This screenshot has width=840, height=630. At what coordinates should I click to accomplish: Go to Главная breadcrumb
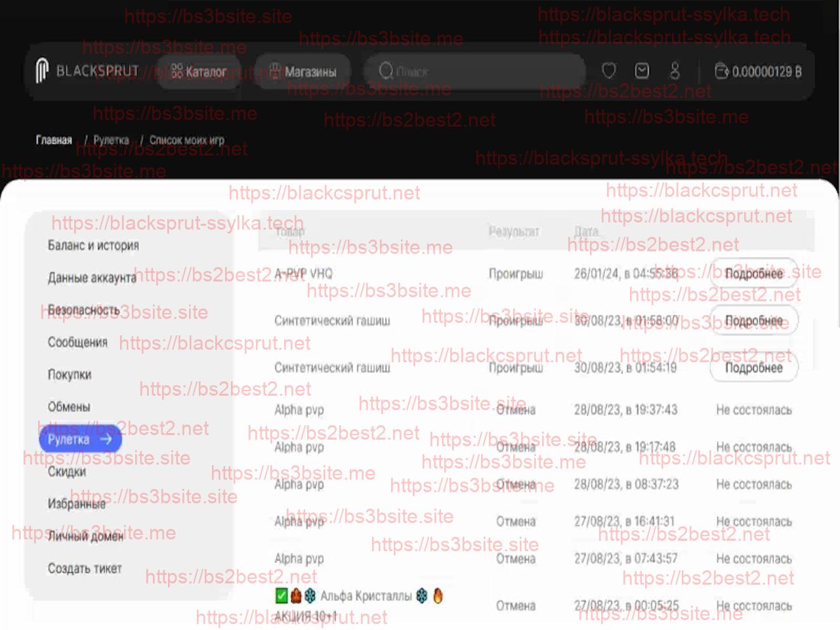54,140
